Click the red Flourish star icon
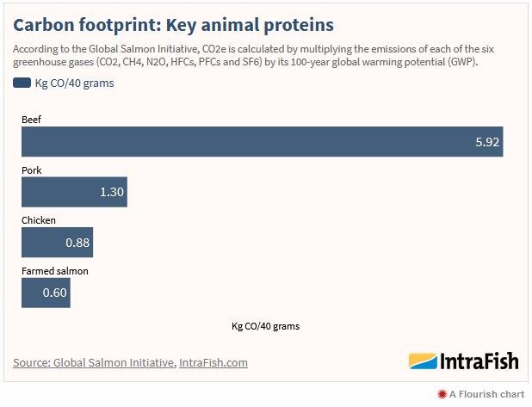 tap(442, 394)
